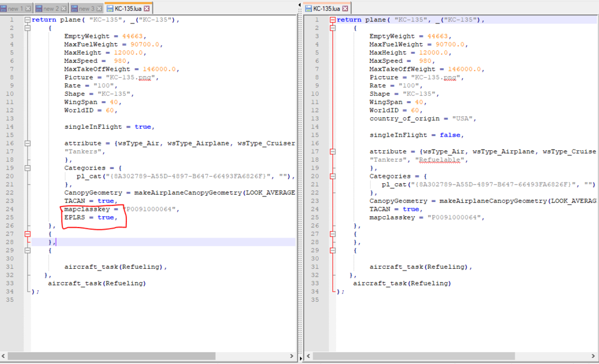Click the "Refuelable" string in right pane
This screenshot has height=364, width=599.
click(440, 160)
